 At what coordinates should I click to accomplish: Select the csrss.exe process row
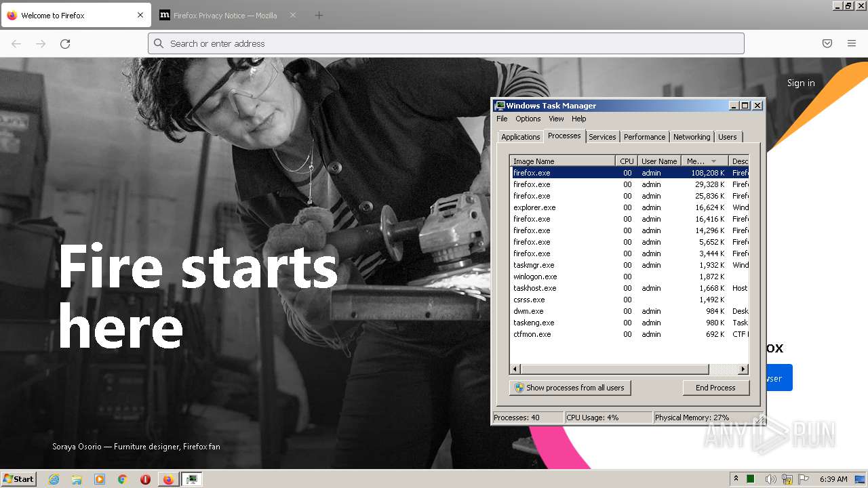(630, 300)
